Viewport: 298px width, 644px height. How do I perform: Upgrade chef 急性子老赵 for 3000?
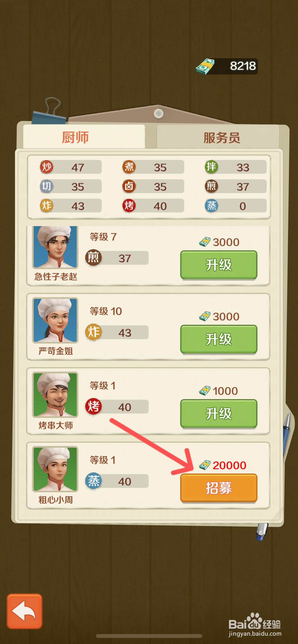pos(219,265)
